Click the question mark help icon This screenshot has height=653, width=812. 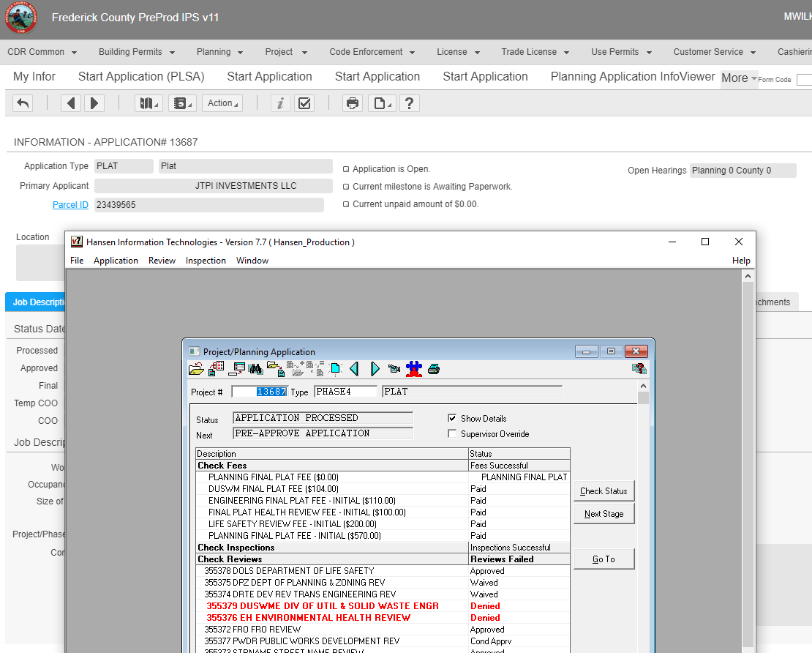click(409, 103)
